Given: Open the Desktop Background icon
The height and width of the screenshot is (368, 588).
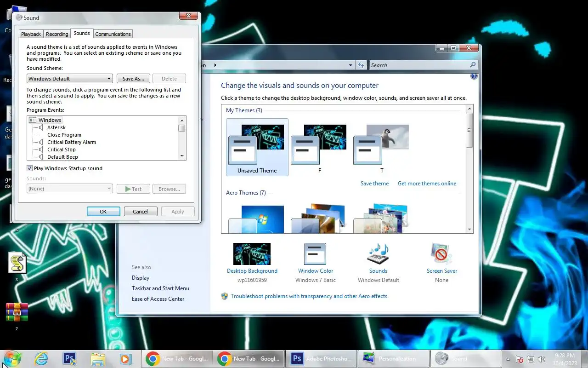Looking at the screenshot, I should (x=252, y=254).
